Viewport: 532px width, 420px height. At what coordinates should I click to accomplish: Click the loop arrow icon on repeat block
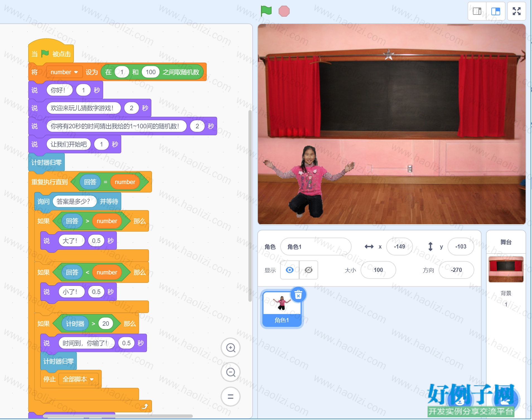(145, 406)
